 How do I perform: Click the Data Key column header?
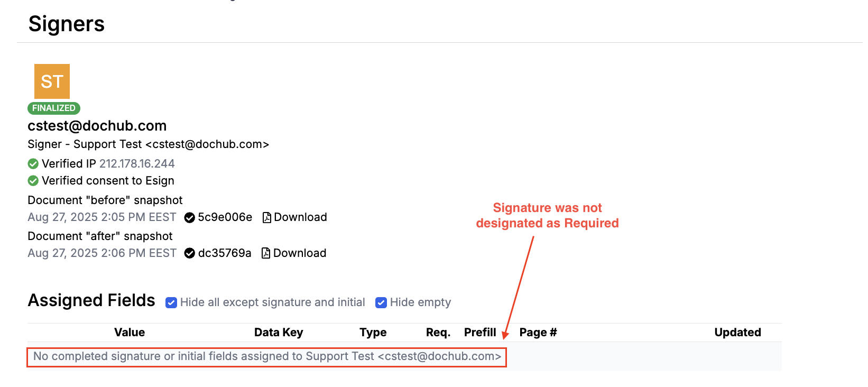tap(279, 333)
